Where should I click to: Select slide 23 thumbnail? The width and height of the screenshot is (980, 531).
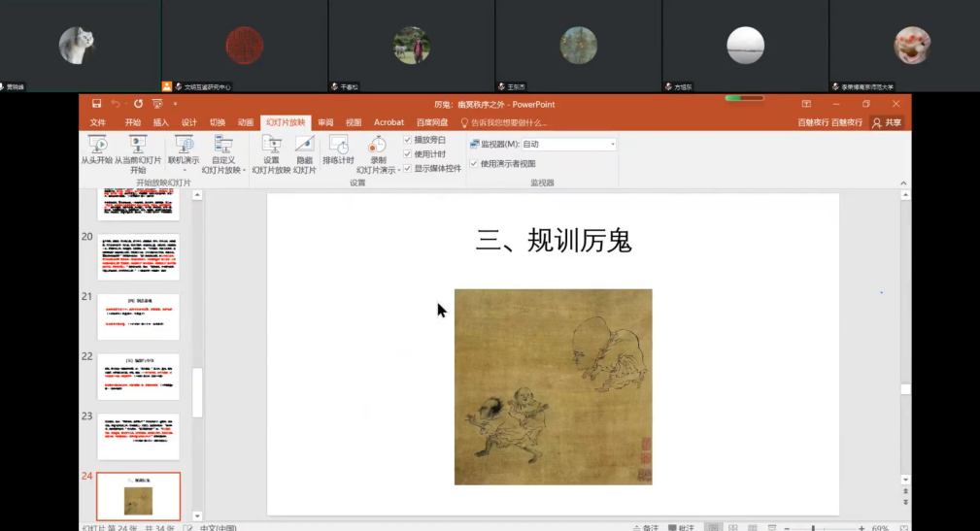pyautogui.click(x=138, y=437)
